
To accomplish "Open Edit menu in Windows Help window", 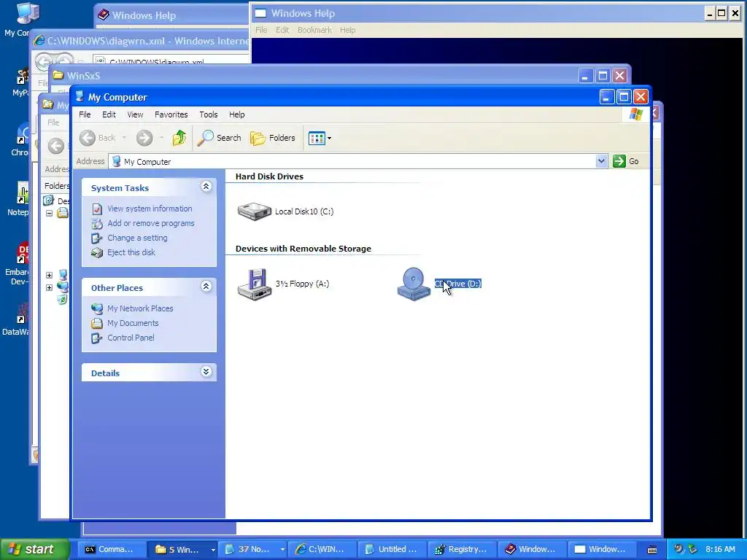I will click(x=282, y=30).
